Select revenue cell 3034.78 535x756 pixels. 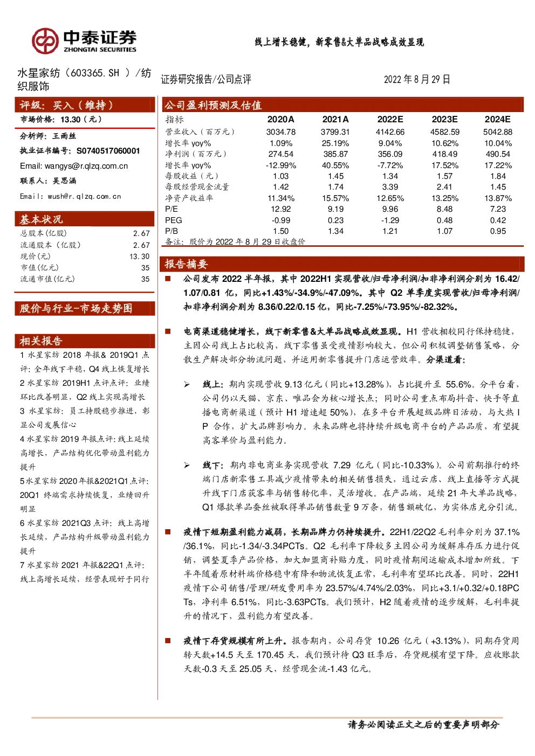[281, 132]
